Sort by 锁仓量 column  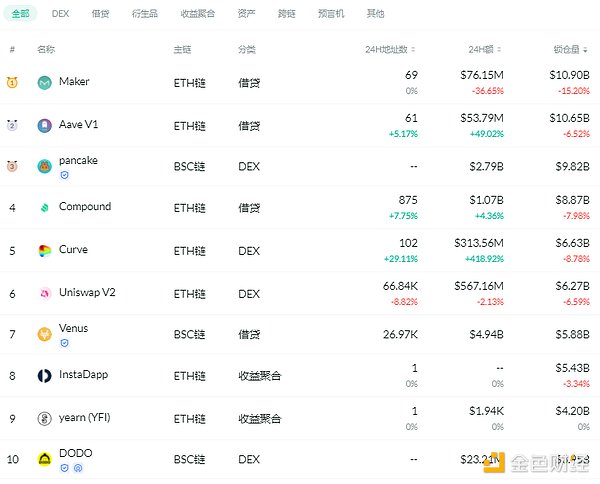click(x=572, y=49)
